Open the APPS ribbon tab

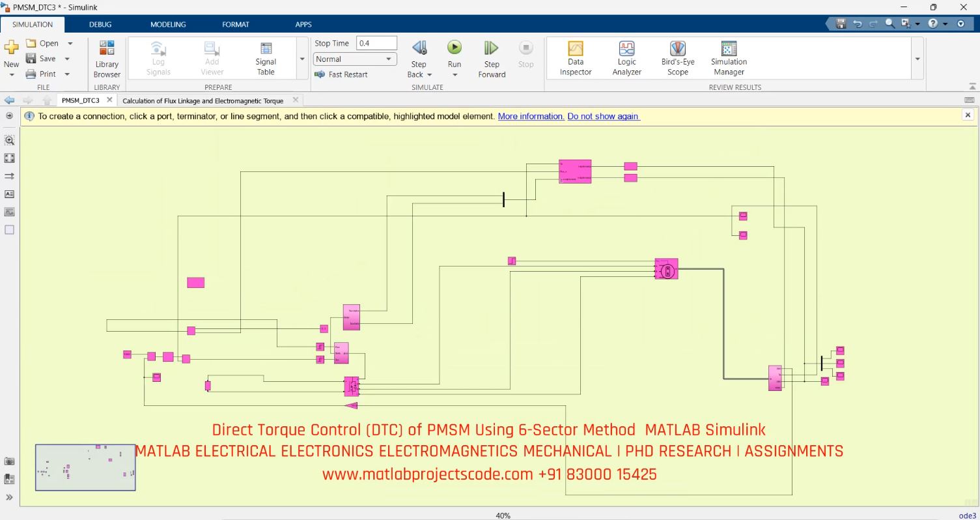(x=303, y=25)
